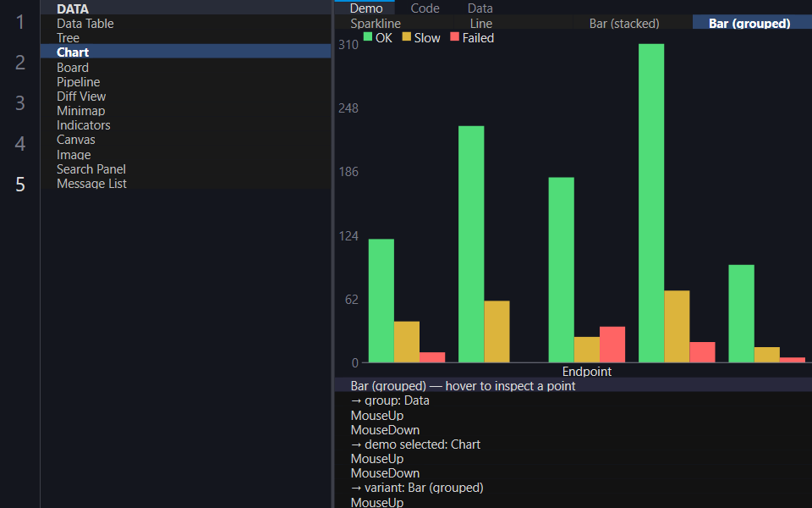This screenshot has width=812, height=508.
Task: Open the Data tab
Action: point(480,8)
